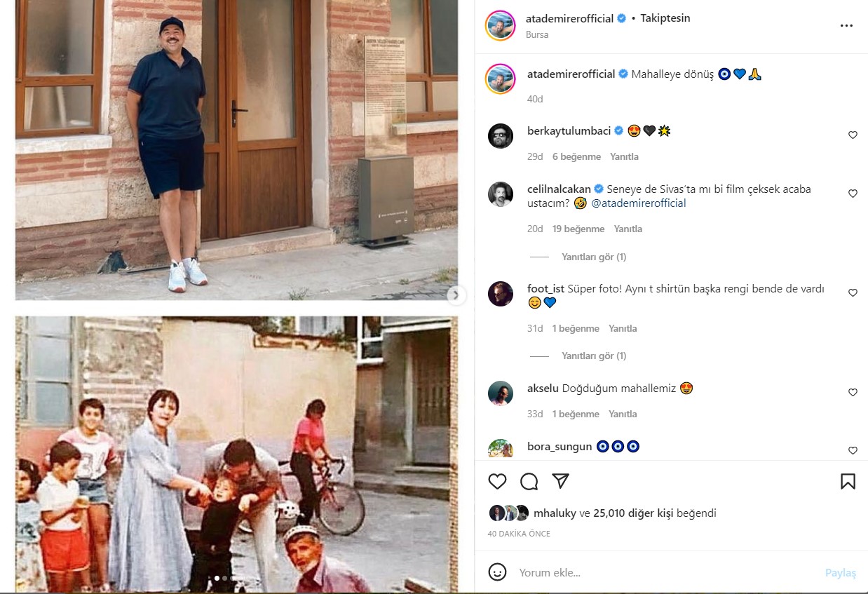Go to the next photo with the arrow

click(x=456, y=295)
